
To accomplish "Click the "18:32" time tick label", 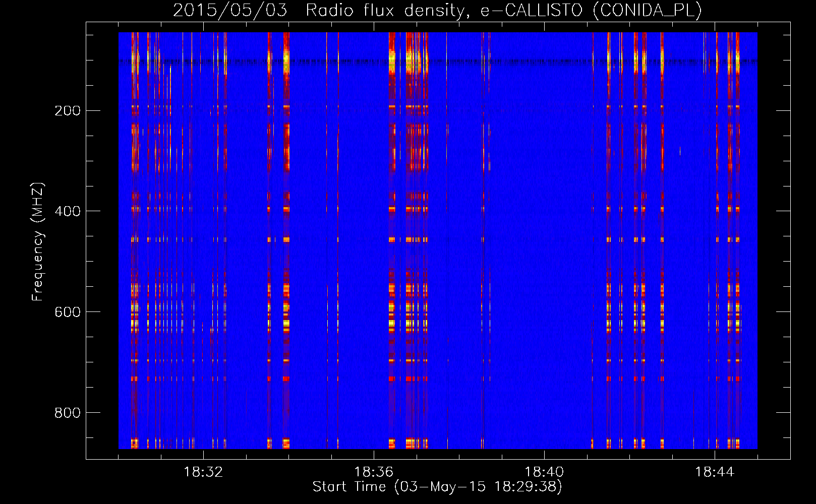I will tap(203, 472).
